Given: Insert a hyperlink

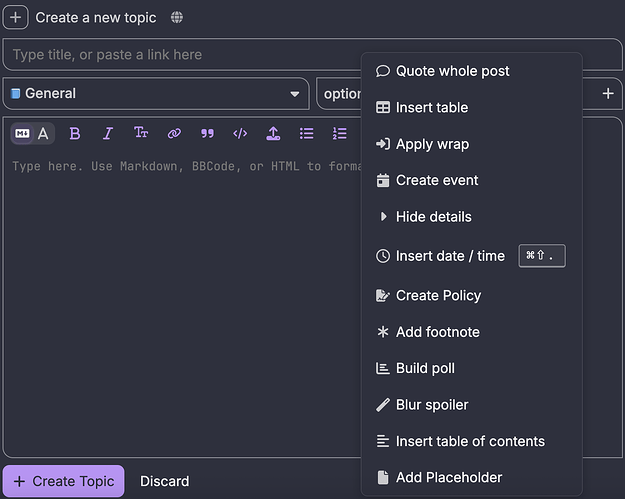Looking at the screenshot, I should (x=174, y=133).
